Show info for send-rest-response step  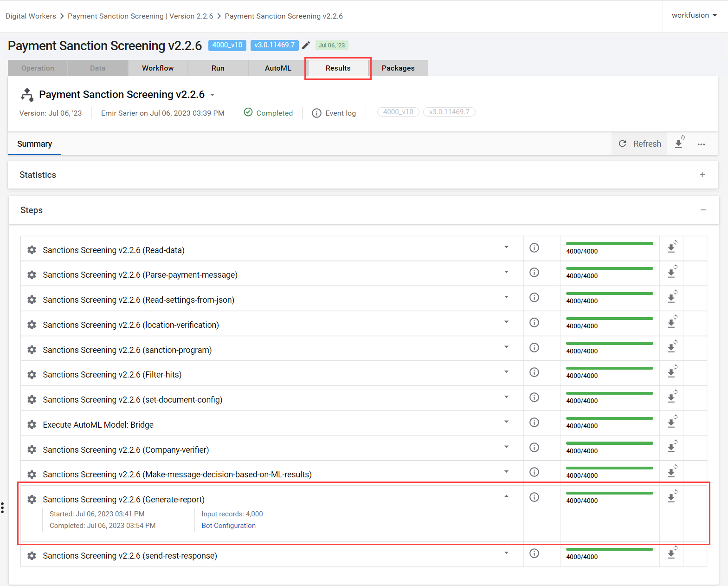click(x=535, y=553)
